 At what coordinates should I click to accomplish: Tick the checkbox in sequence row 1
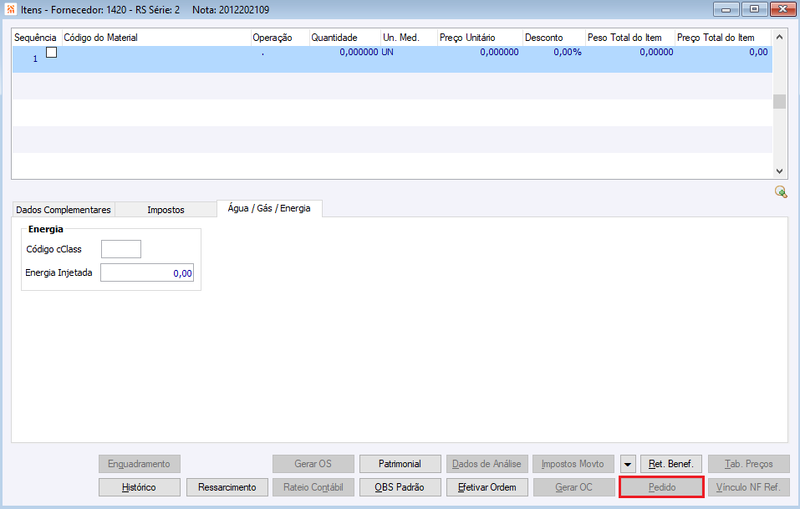[x=52, y=52]
